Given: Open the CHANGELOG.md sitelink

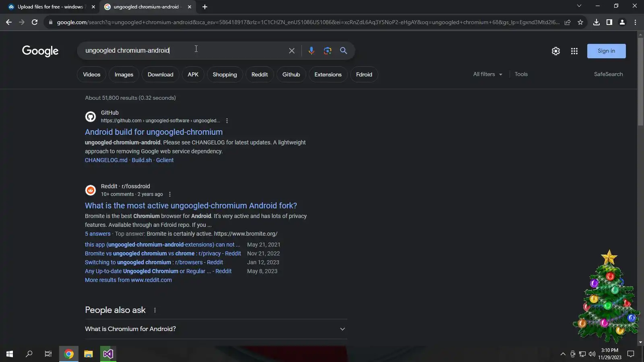Looking at the screenshot, I should [106, 160].
